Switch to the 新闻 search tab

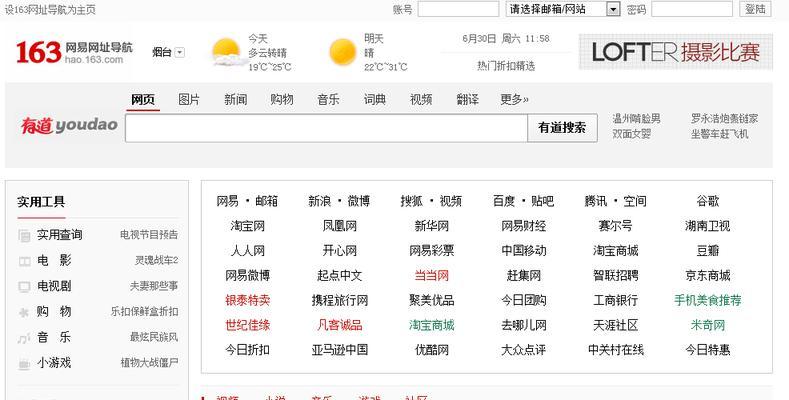(x=235, y=100)
